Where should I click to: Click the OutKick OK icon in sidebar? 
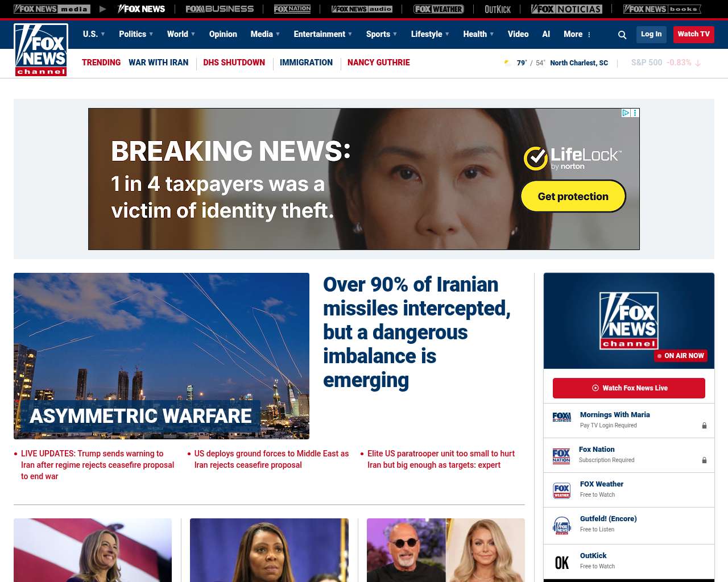[562, 563]
